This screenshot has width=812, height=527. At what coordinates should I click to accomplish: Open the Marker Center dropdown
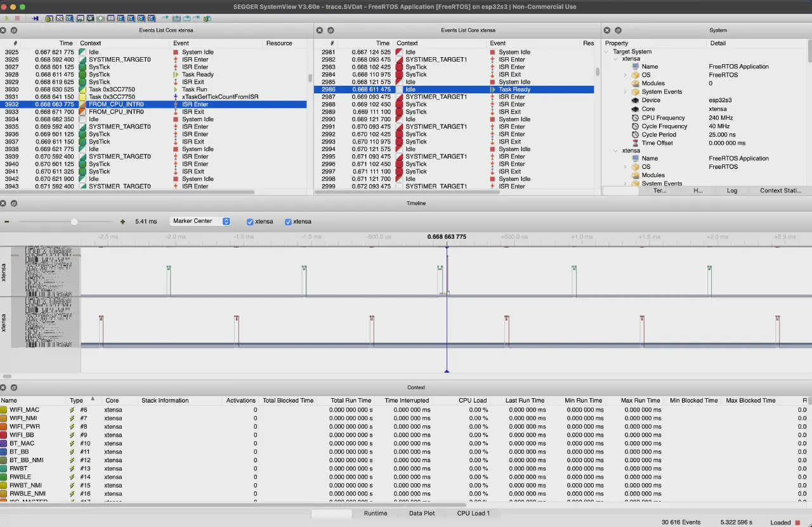pyautogui.click(x=200, y=221)
